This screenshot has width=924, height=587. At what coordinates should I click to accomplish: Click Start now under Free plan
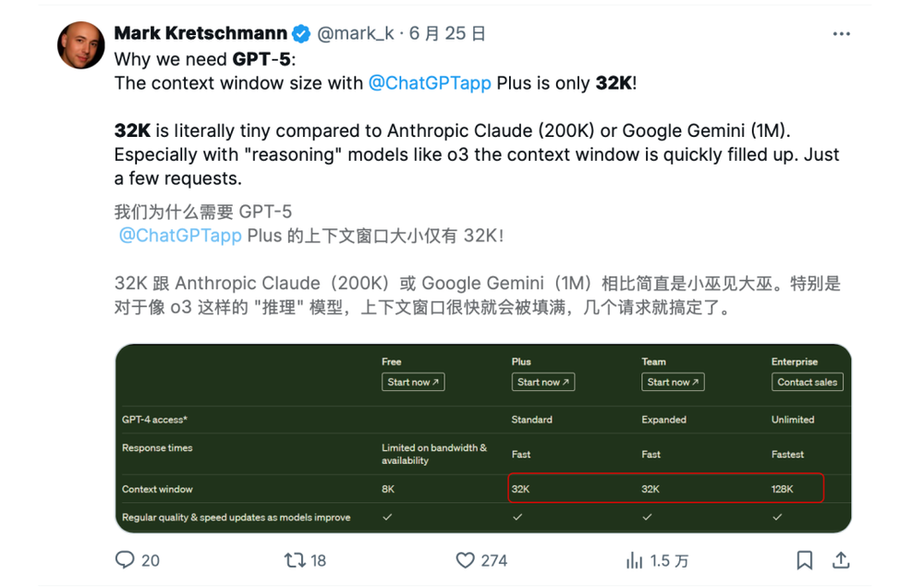413,382
